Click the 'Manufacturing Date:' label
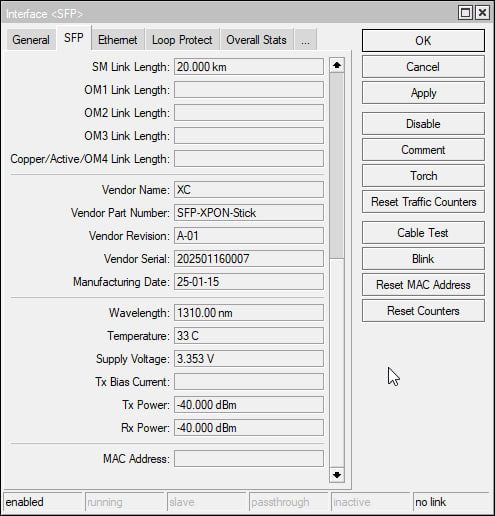Image resolution: width=495 pixels, height=516 pixels. pos(121,282)
